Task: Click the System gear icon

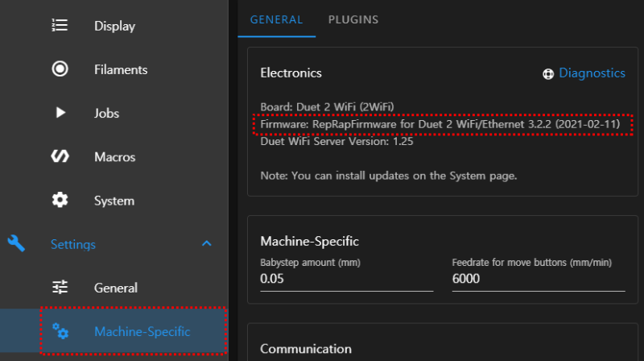Action: pyautogui.click(x=60, y=200)
